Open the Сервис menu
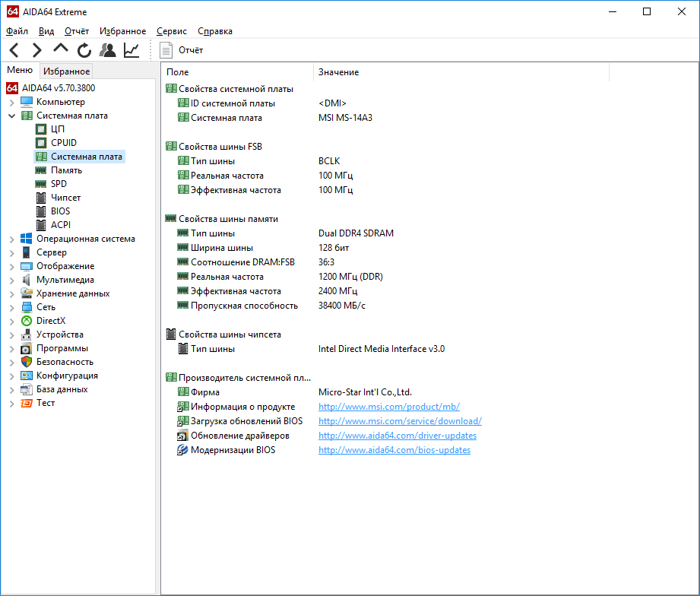The height and width of the screenshot is (596, 700). tap(172, 31)
